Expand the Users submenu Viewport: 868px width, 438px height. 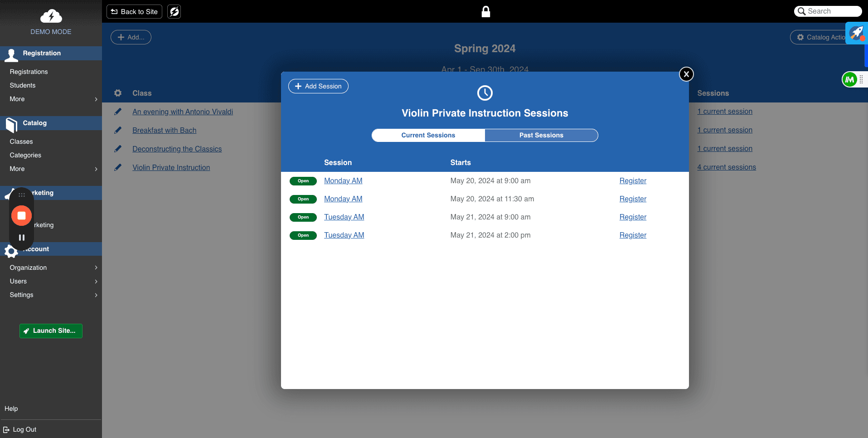pos(51,281)
